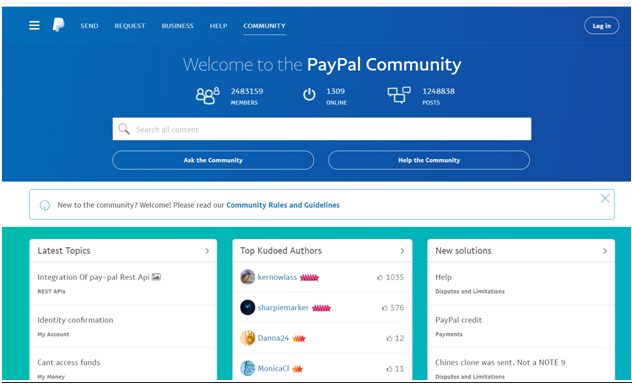Open topic Integration Of pay-pal Rest Api

tap(93, 277)
